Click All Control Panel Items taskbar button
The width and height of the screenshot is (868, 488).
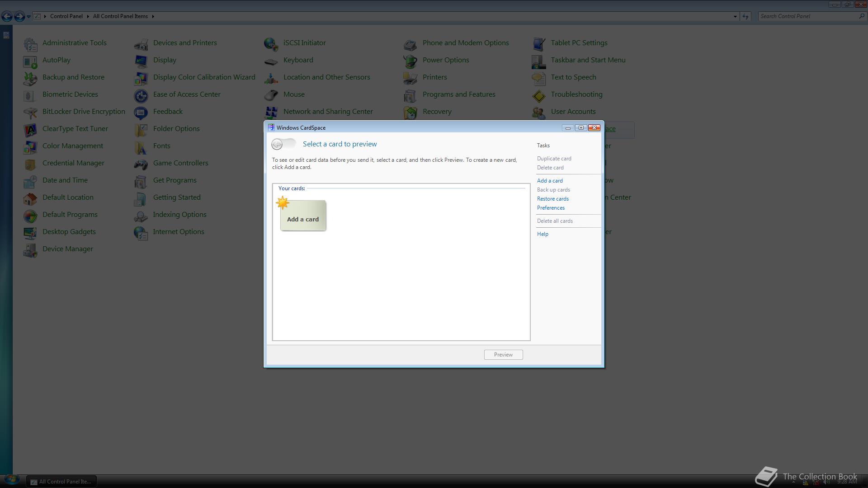pyautogui.click(x=61, y=482)
